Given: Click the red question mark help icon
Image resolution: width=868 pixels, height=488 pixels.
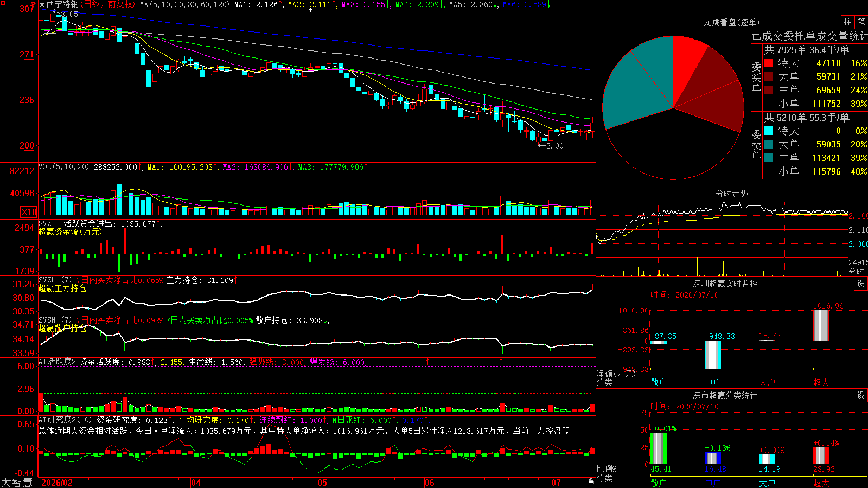Looking at the screenshot, I should [x=34, y=5].
